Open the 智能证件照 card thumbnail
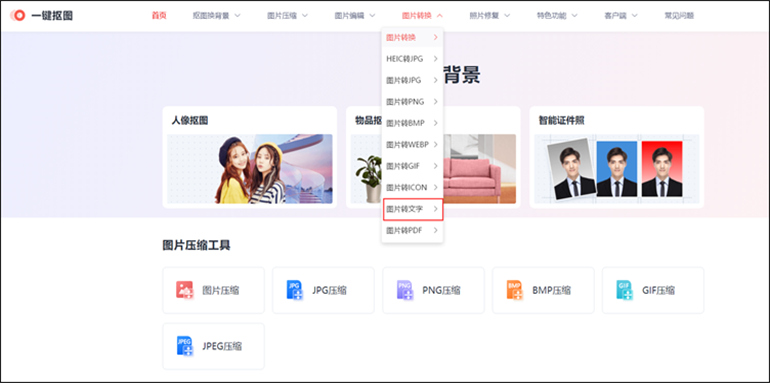Screen dimensions: 770x383 pos(617,169)
